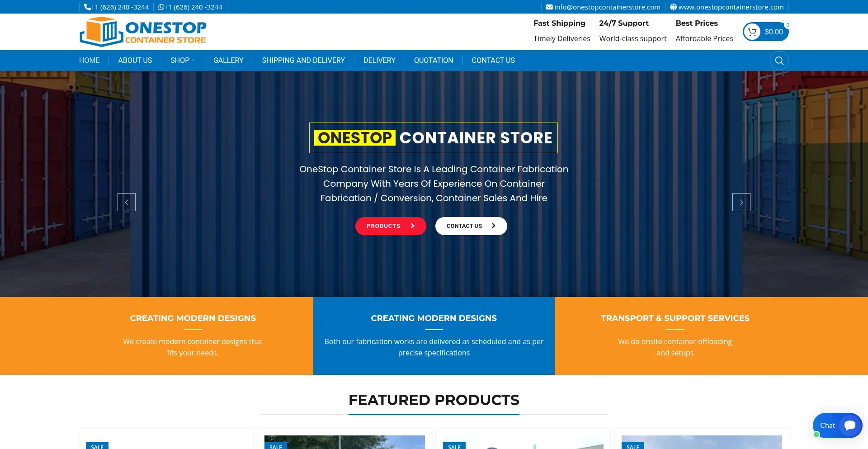Advance to next slide with right arrow
This screenshot has height=449, width=868.
click(x=741, y=202)
